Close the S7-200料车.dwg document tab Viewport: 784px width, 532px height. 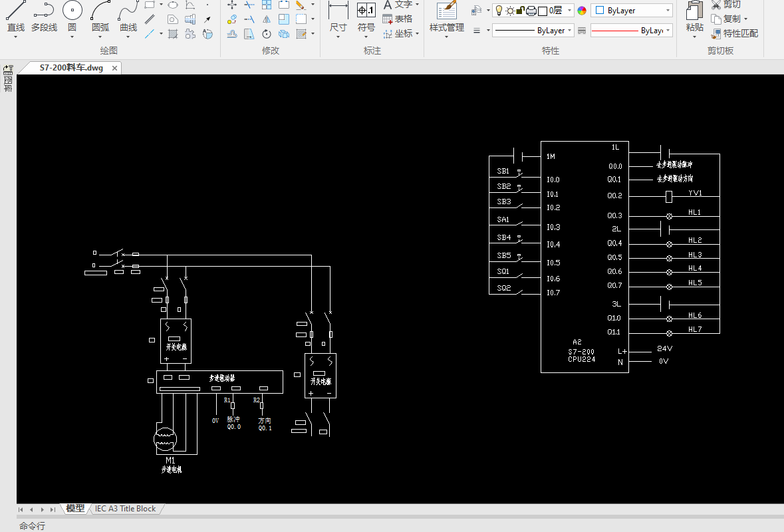pyautogui.click(x=114, y=68)
